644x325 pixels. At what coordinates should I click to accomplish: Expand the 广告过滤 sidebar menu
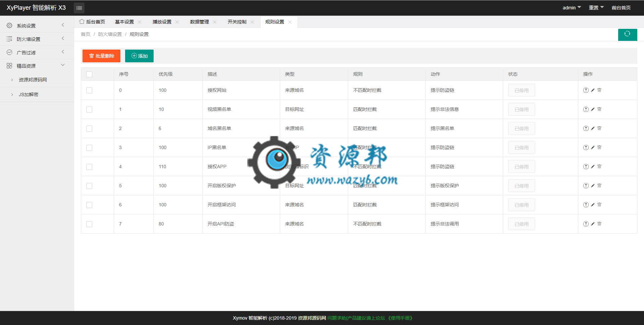37,52
